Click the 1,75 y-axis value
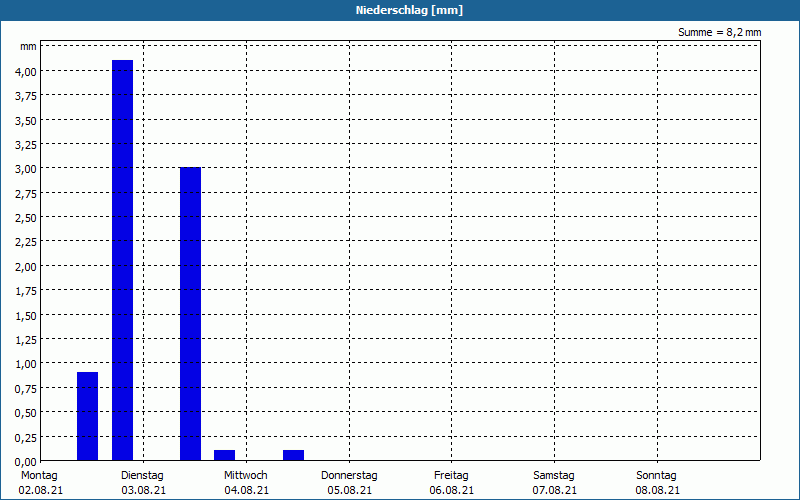The width and height of the screenshot is (800, 500). tap(26, 291)
